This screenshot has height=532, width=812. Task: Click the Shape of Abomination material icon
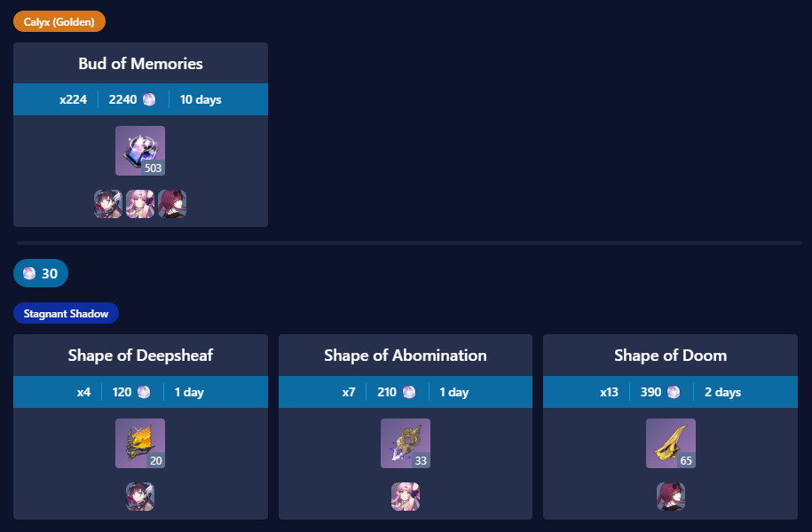406,443
